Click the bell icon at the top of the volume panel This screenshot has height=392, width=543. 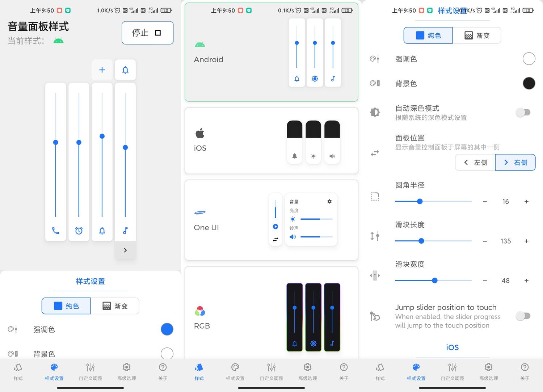(125, 70)
